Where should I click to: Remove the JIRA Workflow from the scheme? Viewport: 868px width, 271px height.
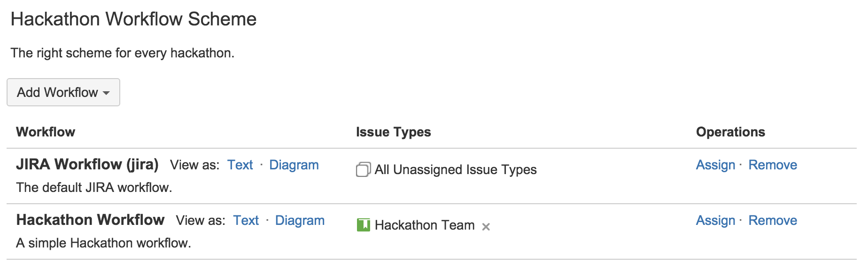click(772, 165)
